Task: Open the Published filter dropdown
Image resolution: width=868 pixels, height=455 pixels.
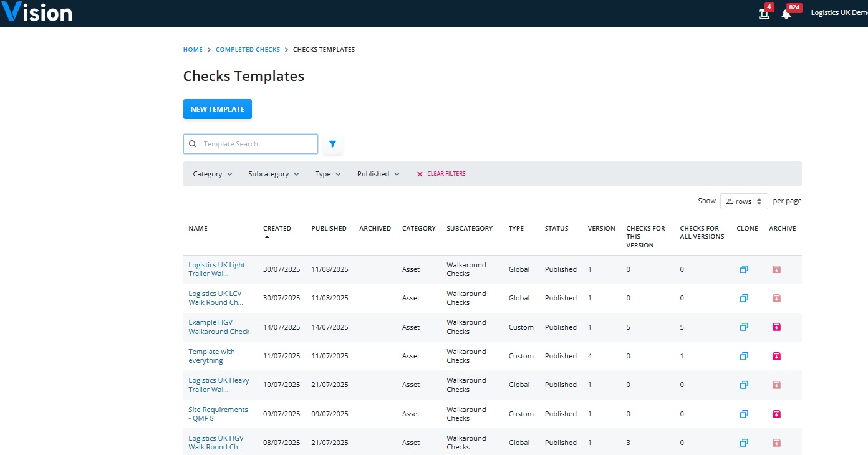Action: coord(379,174)
